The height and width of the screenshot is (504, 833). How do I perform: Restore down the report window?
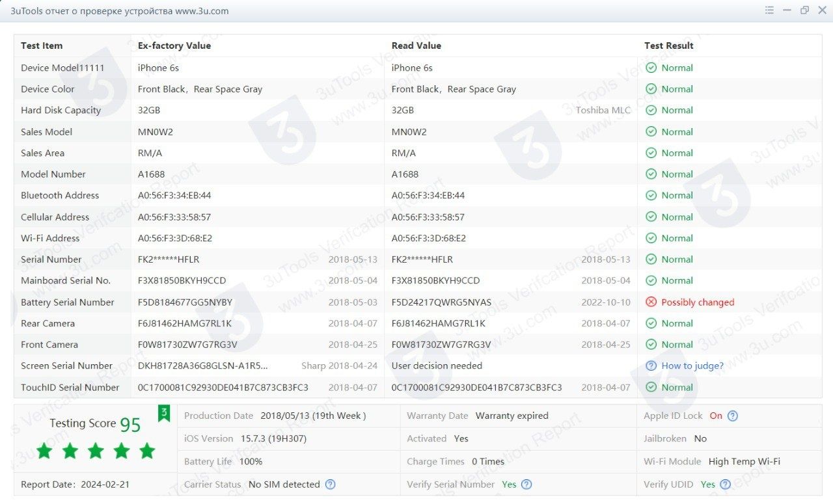coord(804,10)
